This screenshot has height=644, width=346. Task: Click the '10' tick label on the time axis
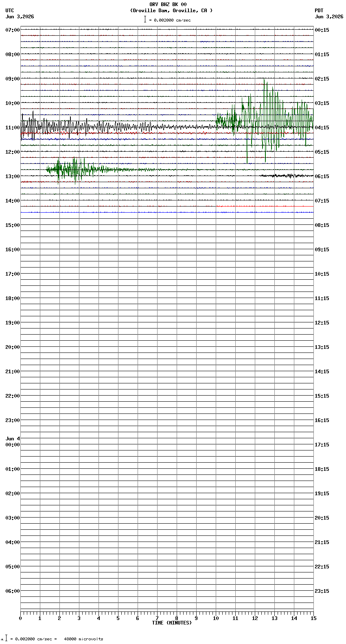pos(216,618)
